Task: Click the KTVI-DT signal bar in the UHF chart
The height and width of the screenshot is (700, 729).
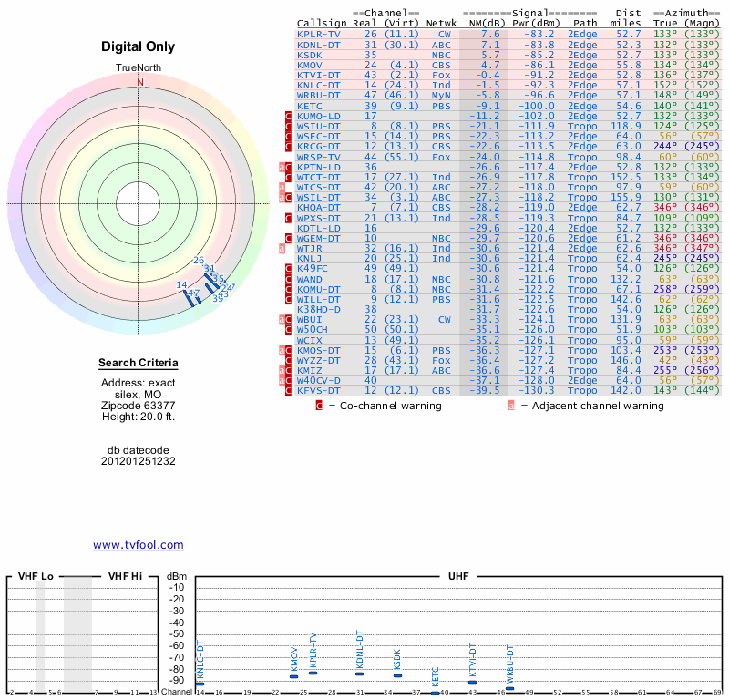Action: (472, 683)
